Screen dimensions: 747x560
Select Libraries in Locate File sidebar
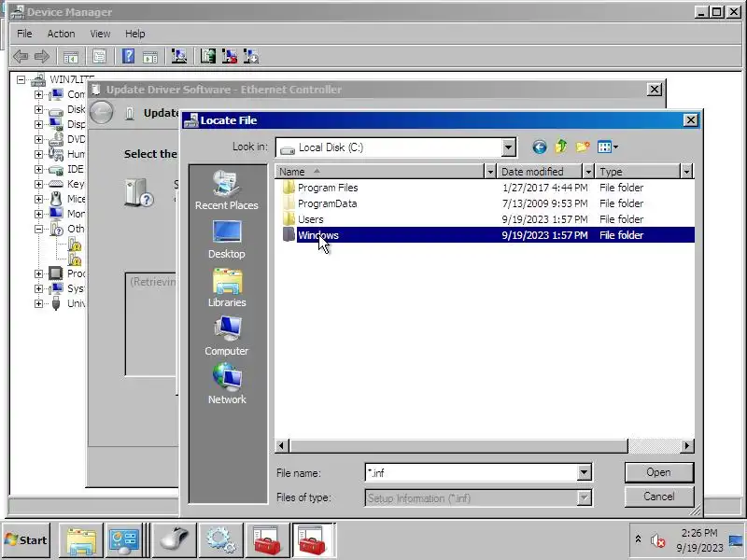227,288
